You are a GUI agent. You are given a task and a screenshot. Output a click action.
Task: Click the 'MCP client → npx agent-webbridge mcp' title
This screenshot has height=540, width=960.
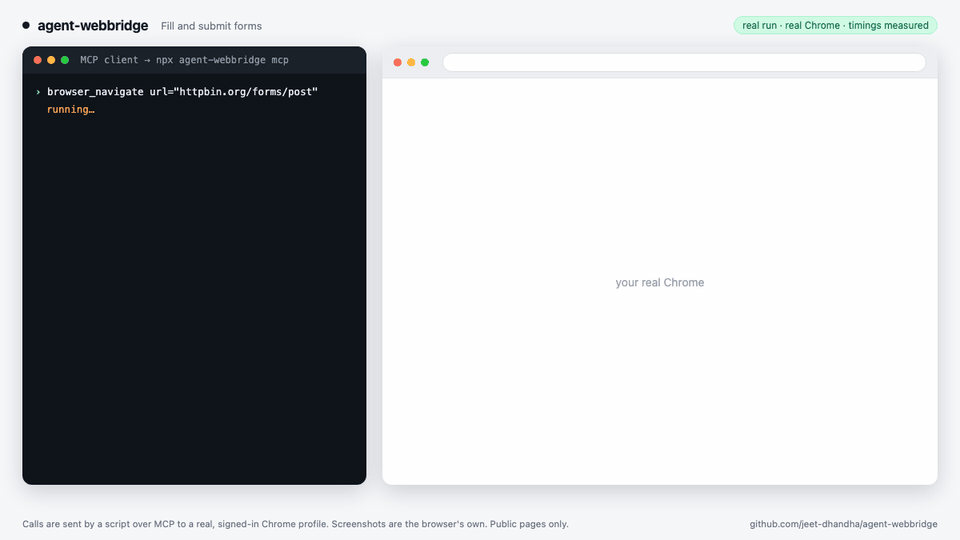pyautogui.click(x=184, y=60)
